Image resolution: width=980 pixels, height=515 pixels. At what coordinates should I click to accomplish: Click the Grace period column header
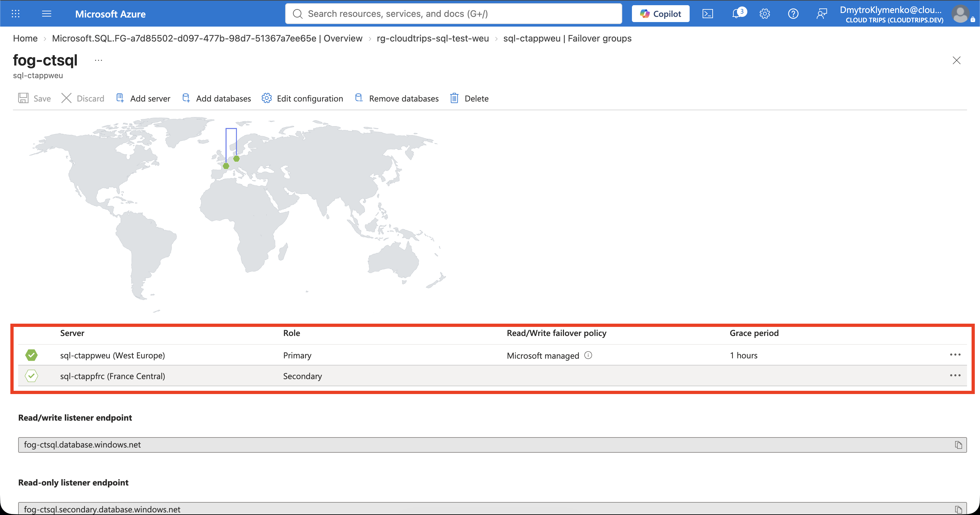[754, 333]
